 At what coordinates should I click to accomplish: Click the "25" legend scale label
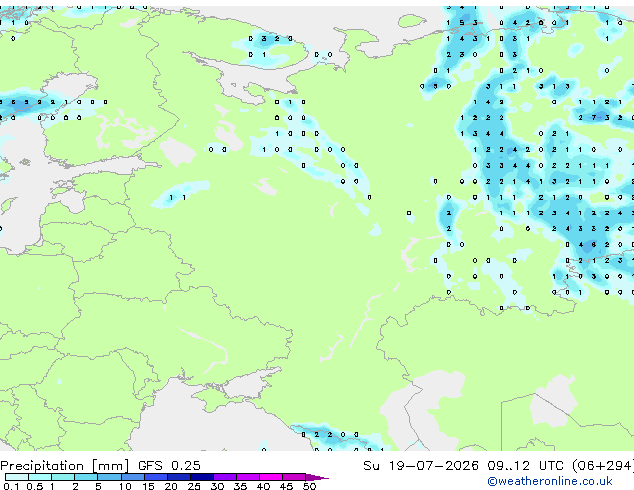[194, 486]
